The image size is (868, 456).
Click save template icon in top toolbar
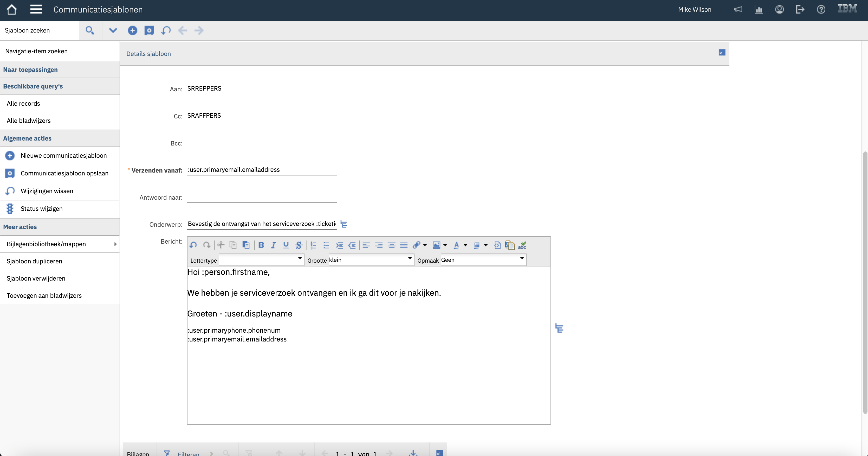click(149, 30)
